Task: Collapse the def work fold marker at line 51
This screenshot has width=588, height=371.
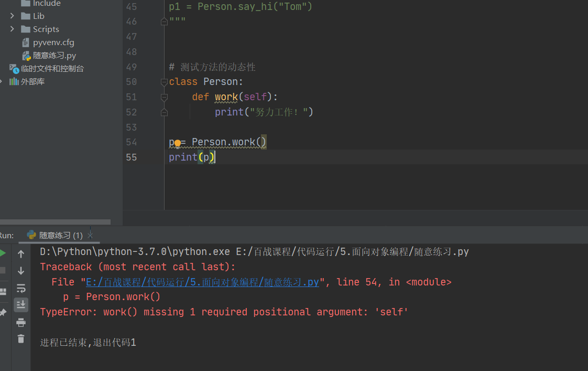Action: [164, 97]
